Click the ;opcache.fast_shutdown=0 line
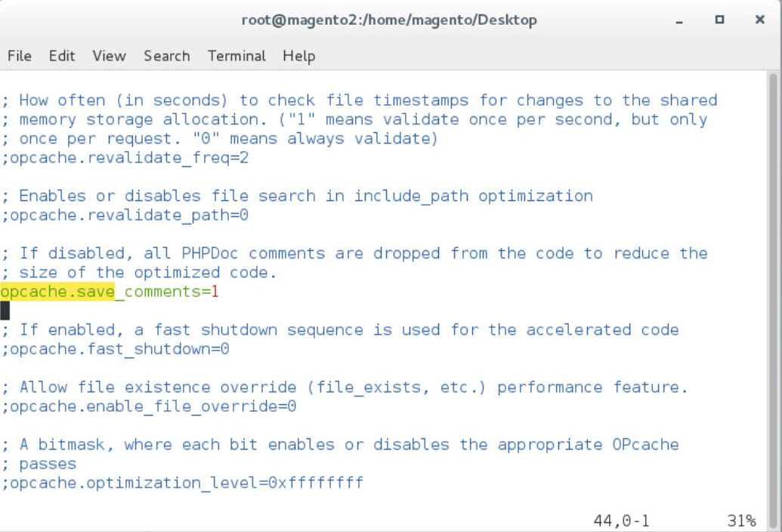 pyautogui.click(x=116, y=349)
